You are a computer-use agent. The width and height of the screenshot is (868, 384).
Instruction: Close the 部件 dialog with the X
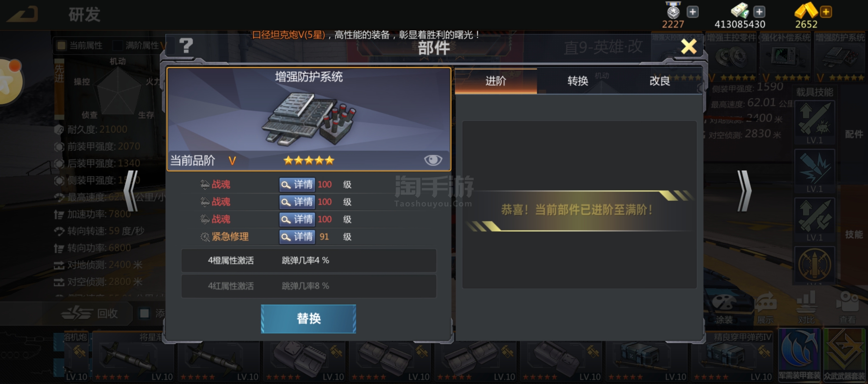pyautogui.click(x=689, y=46)
